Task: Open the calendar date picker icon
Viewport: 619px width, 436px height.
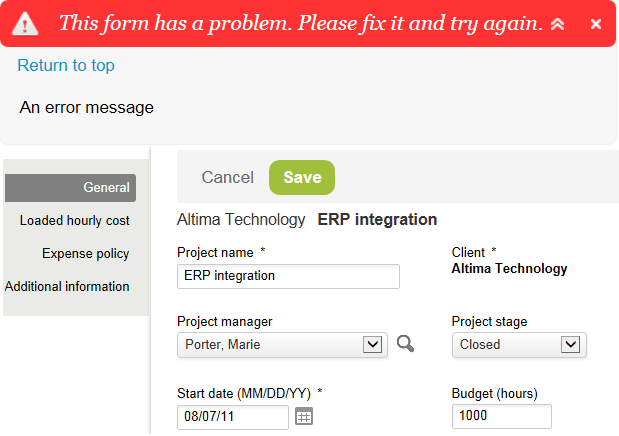Action: pyautogui.click(x=304, y=416)
